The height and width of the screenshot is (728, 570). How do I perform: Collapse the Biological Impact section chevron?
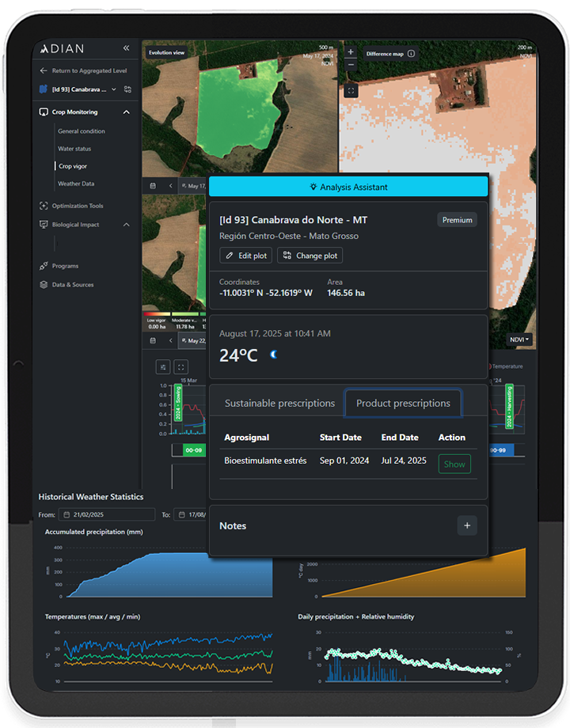[x=127, y=225]
